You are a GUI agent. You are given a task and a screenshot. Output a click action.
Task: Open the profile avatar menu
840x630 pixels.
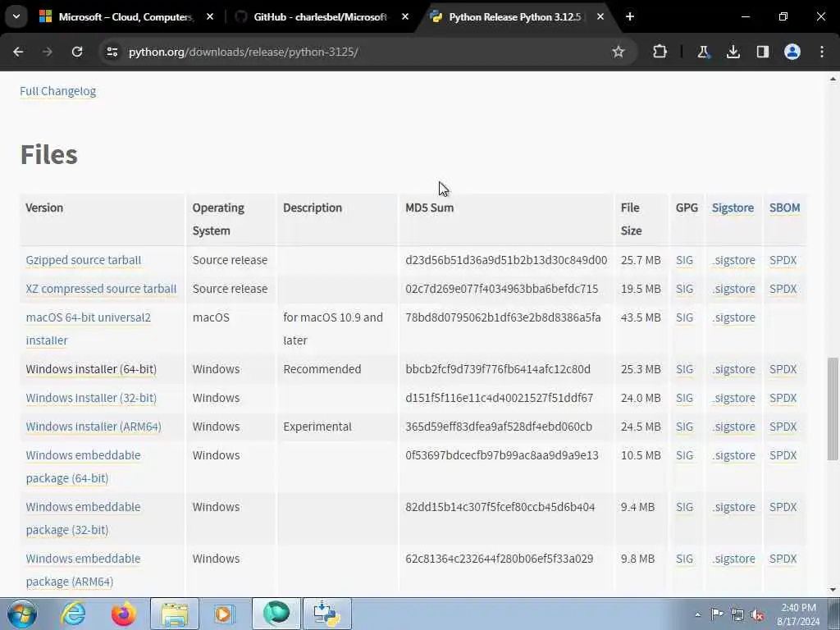pyautogui.click(x=792, y=52)
